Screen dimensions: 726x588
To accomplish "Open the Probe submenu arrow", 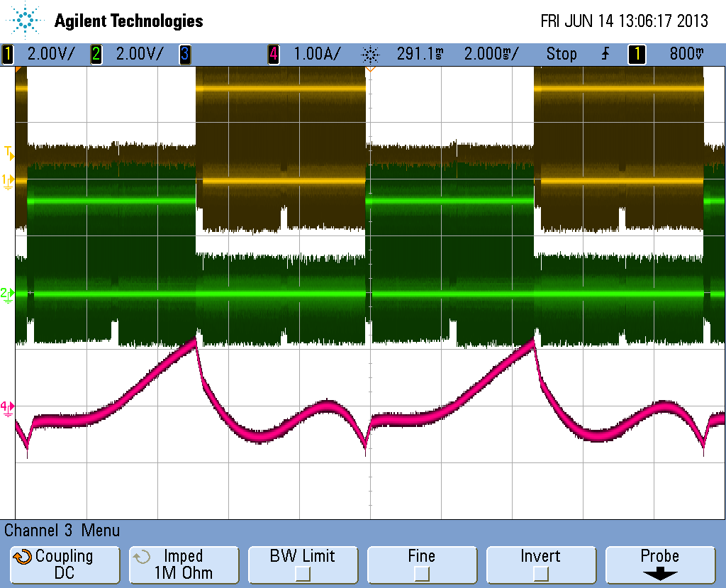I will pyautogui.click(x=660, y=575).
